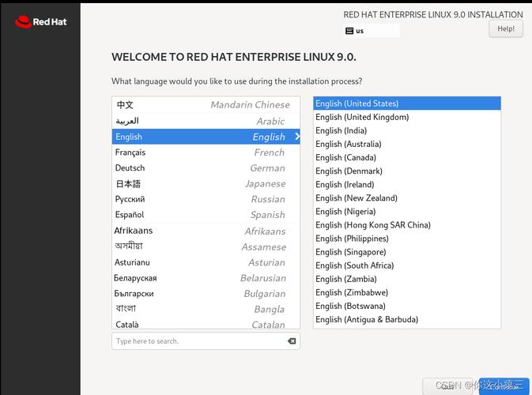Open the us keyboard layout indicator
The image size is (532, 395).
372,31
